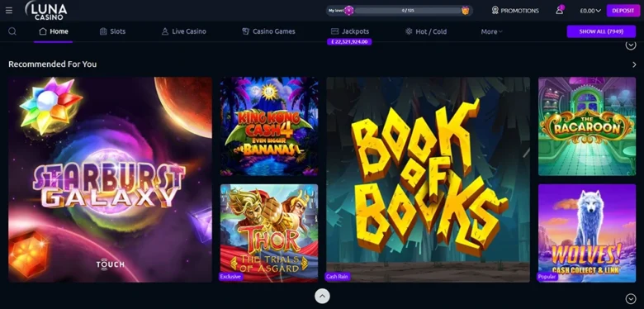Click the scroll-to-top arrow button
The width and height of the screenshot is (644, 309).
322,296
